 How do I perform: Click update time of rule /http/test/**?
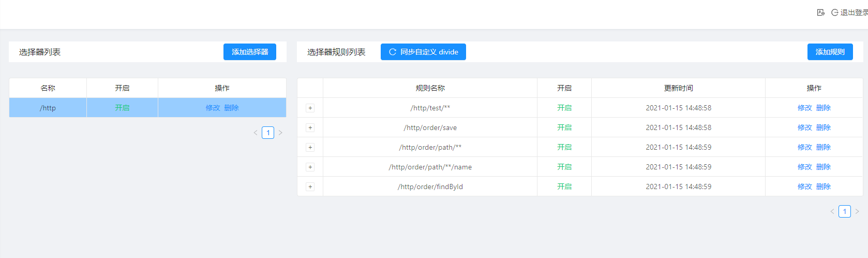(678, 108)
